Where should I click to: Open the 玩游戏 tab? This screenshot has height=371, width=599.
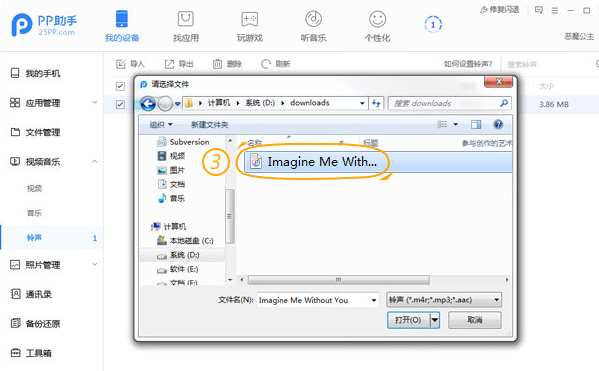(249, 26)
